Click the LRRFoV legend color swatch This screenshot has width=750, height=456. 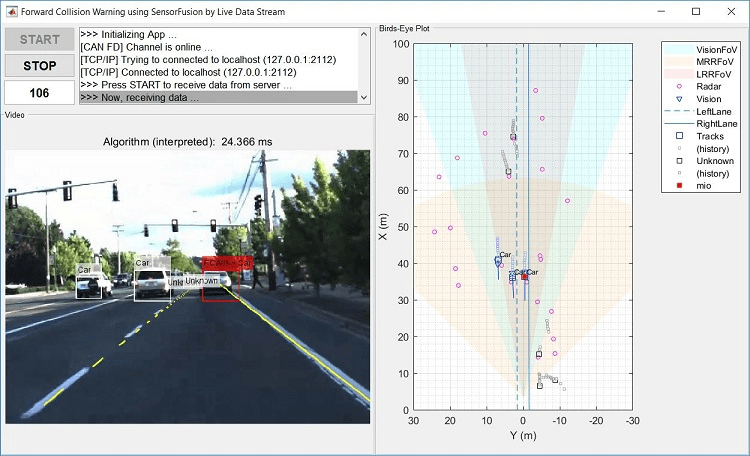coord(679,74)
